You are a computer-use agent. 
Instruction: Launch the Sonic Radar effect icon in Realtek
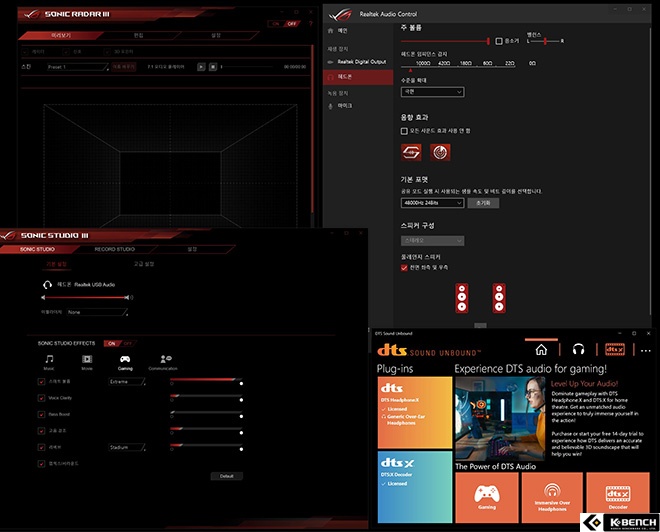pyautogui.click(x=440, y=152)
